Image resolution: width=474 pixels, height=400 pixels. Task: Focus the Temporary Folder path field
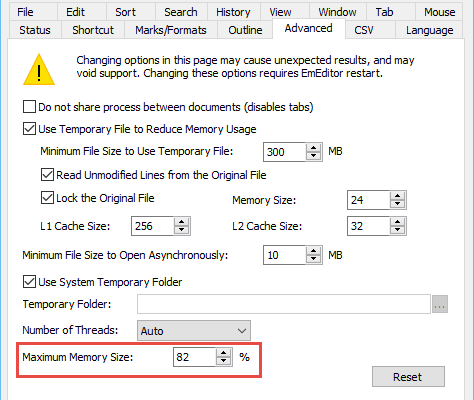[284, 304]
